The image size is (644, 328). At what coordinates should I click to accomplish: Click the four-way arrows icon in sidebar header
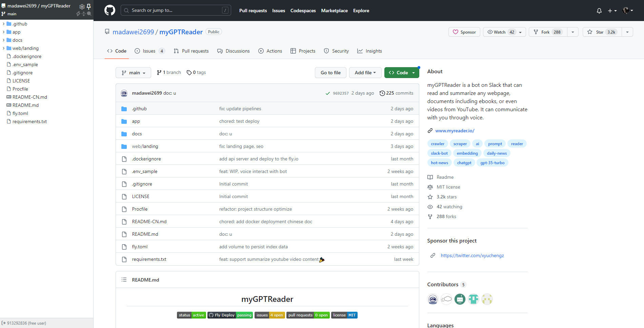point(84,14)
